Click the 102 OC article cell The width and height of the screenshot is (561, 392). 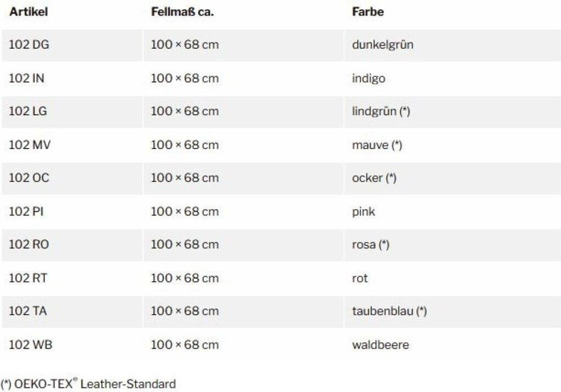pyautogui.click(x=29, y=178)
